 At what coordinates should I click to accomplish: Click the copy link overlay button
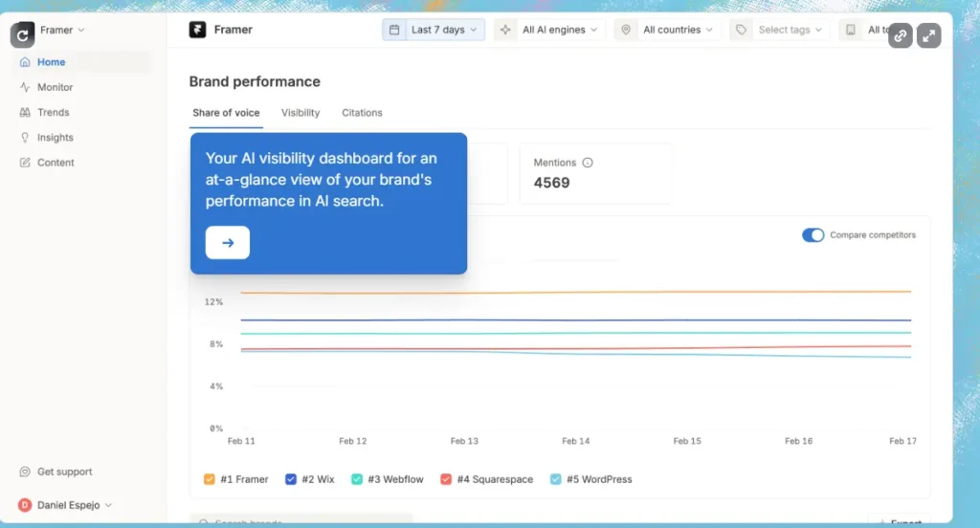900,35
